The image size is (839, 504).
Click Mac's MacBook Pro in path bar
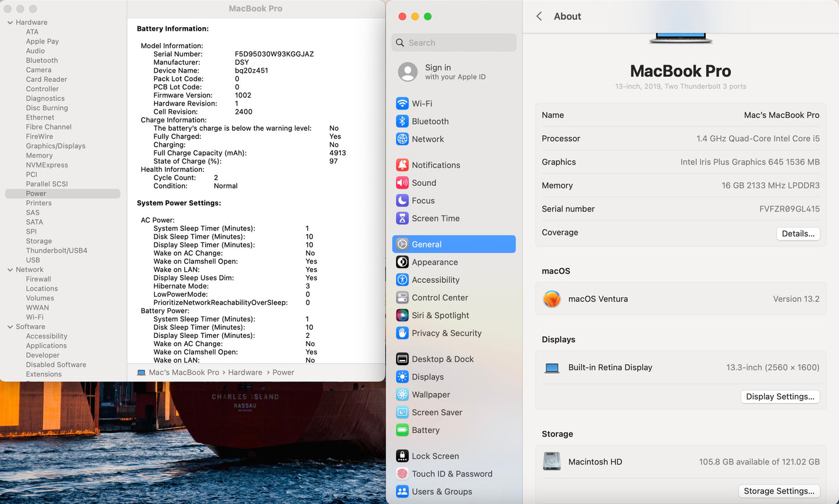pyautogui.click(x=184, y=372)
